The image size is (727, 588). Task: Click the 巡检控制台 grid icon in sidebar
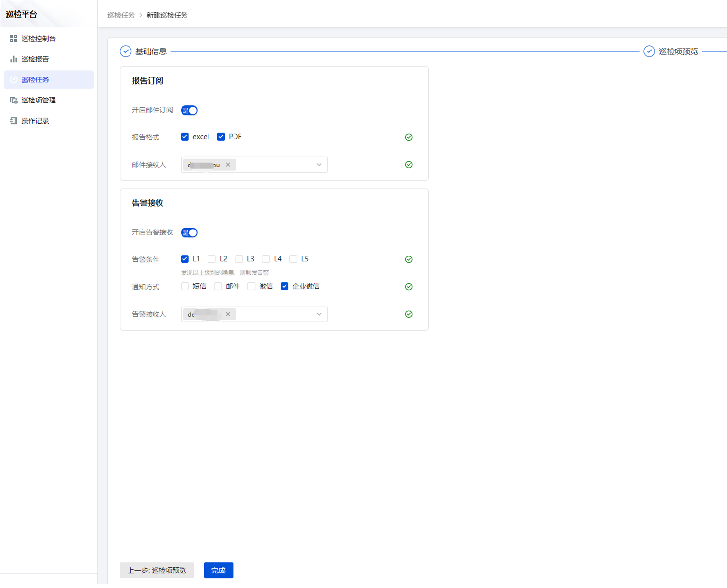[14, 39]
